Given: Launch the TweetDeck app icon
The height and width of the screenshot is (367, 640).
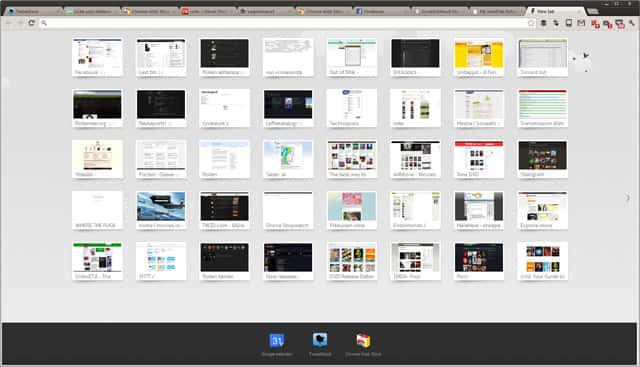Looking at the screenshot, I should 320,340.
